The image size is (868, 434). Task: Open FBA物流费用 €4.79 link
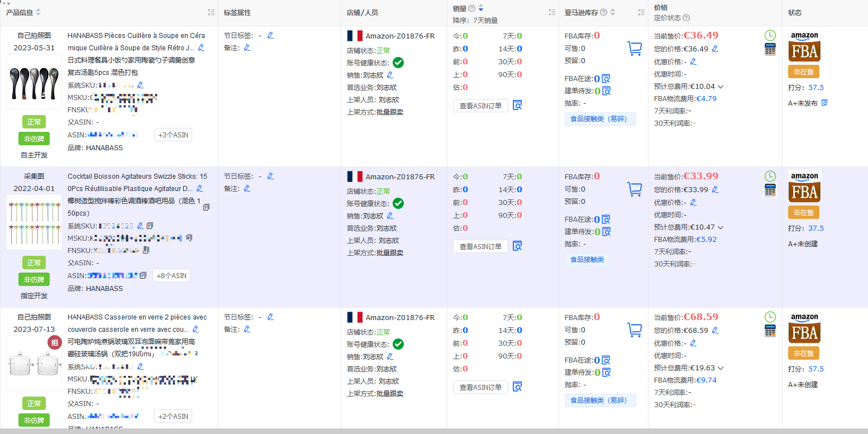(x=706, y=99)
